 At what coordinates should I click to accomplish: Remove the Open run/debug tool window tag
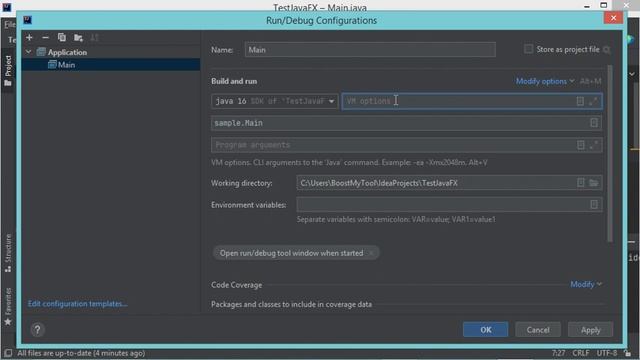point(371,253)
